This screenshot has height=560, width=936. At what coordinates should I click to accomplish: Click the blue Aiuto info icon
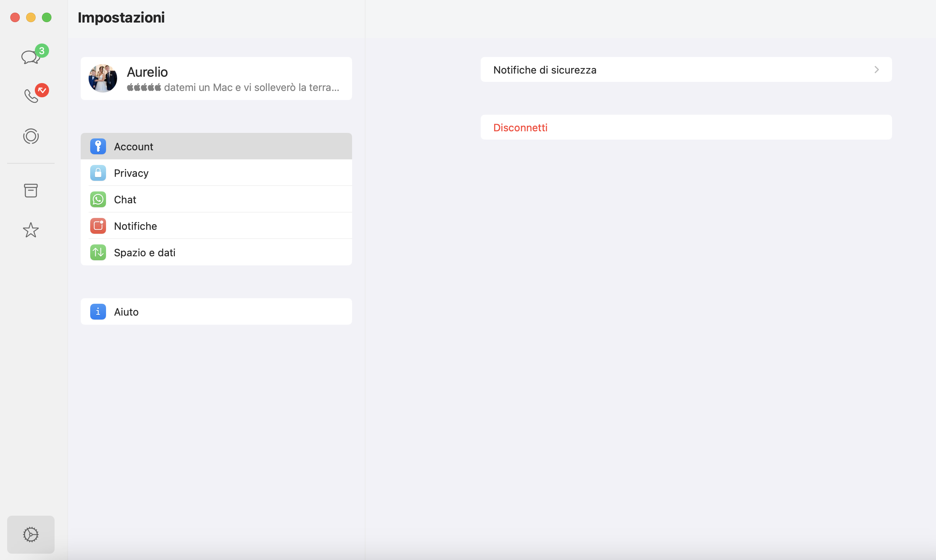[98, 312]
